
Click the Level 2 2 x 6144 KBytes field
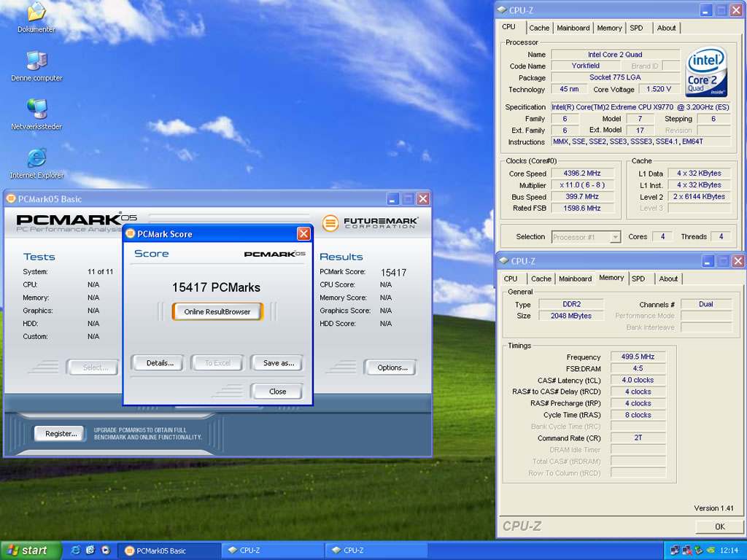699,196
